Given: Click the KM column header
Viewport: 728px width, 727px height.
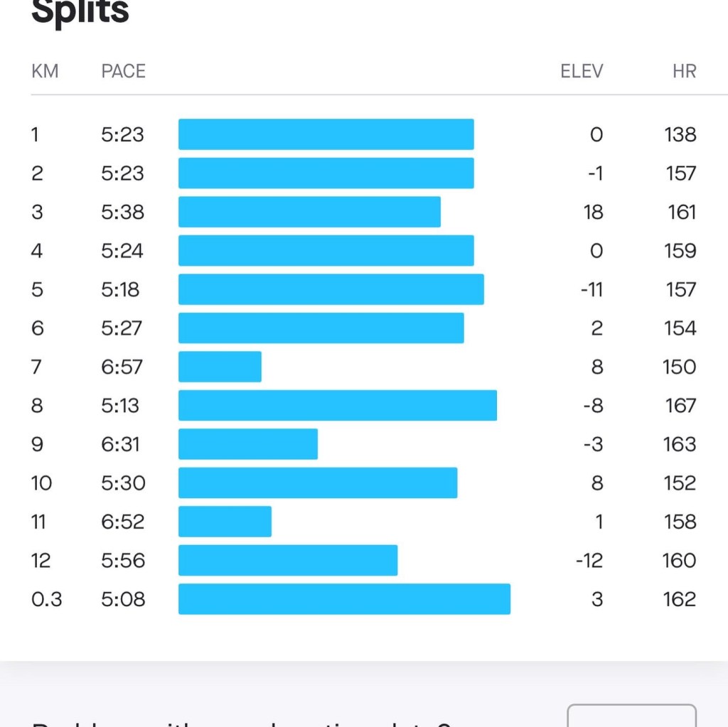Looking at the screenshot, I should pos(45,71).
